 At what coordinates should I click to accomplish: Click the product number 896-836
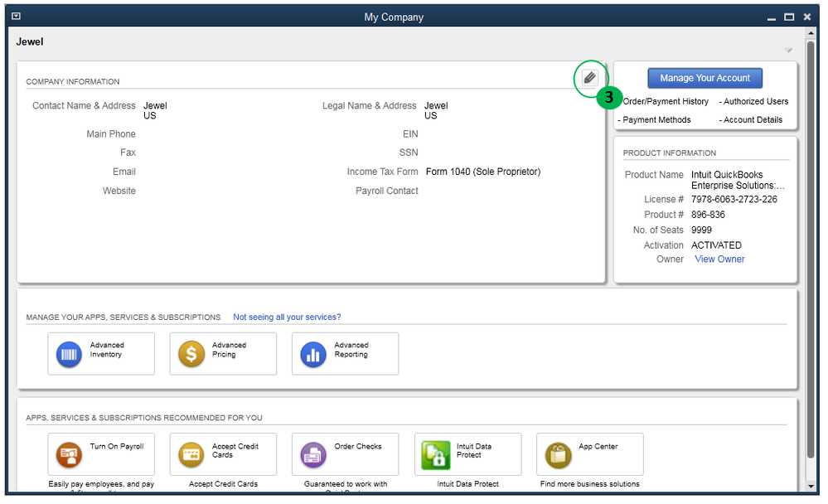[708, 215]
